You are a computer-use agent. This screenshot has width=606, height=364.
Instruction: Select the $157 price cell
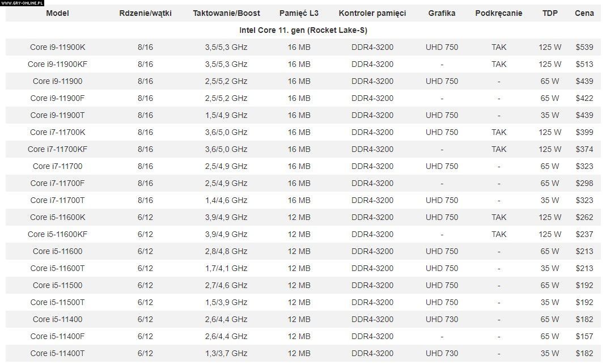point(584,336)
